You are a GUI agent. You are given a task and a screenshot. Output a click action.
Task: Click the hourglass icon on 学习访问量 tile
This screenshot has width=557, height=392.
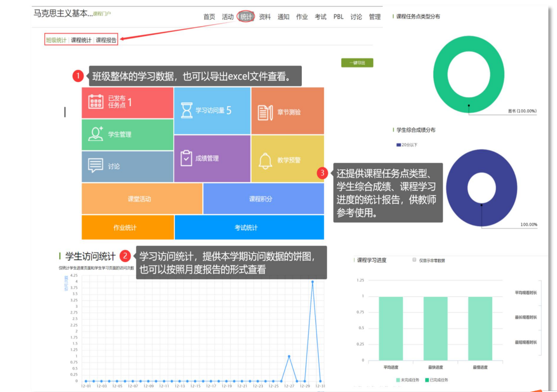[x=187, y=110]
